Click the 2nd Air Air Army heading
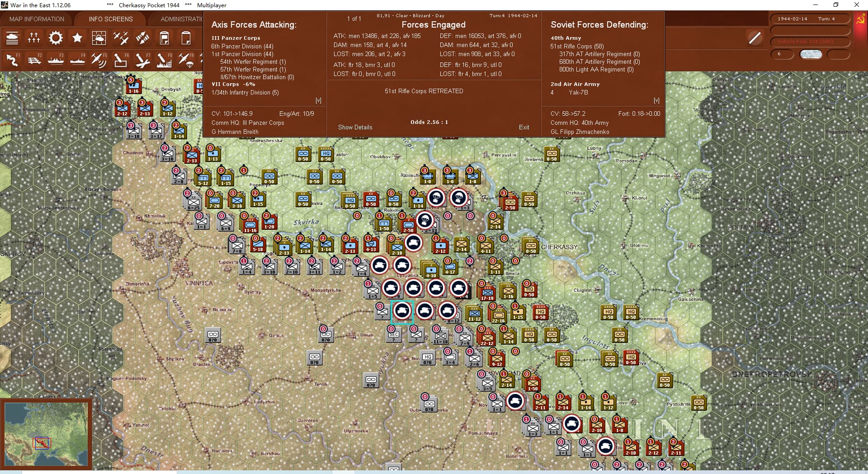 575,84
